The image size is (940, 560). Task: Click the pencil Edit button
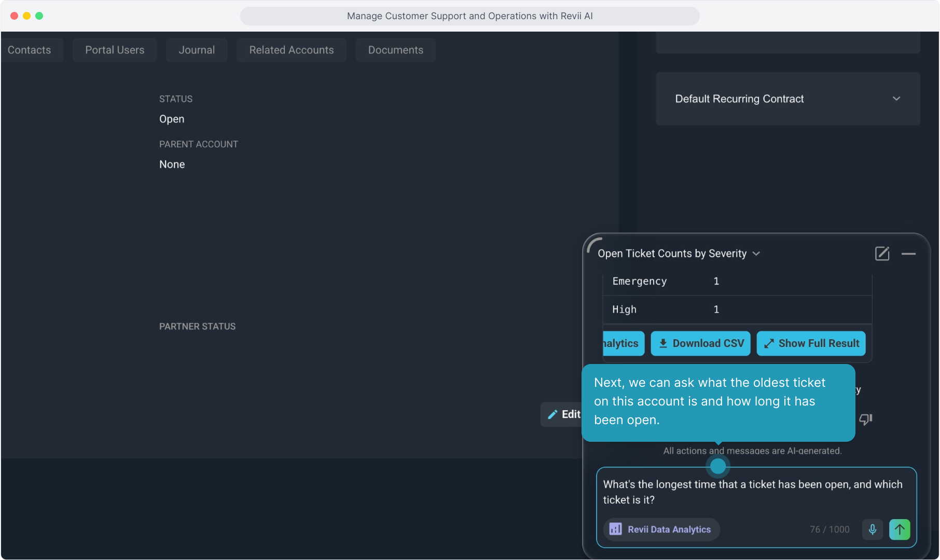[x=563, y=414]
